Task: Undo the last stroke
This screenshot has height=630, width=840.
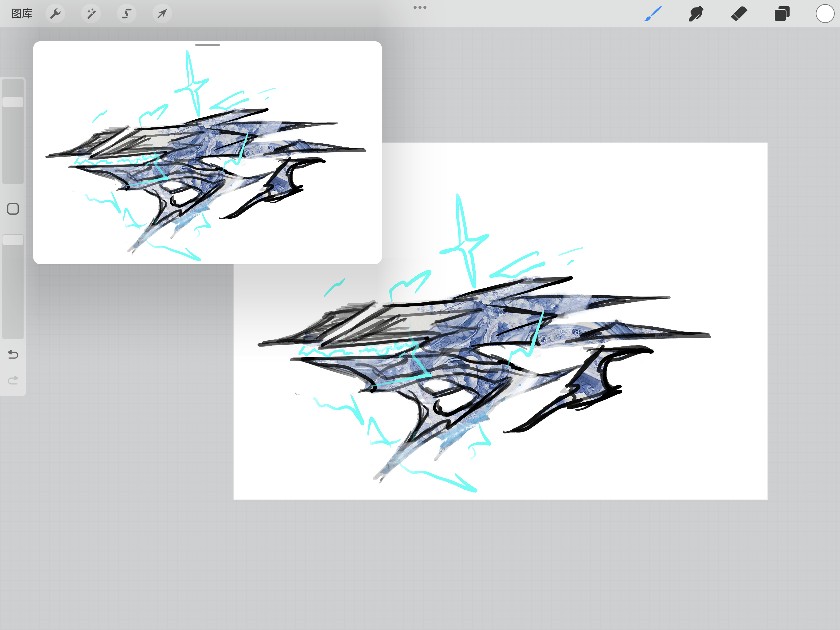Action: (x=13, y=354)
